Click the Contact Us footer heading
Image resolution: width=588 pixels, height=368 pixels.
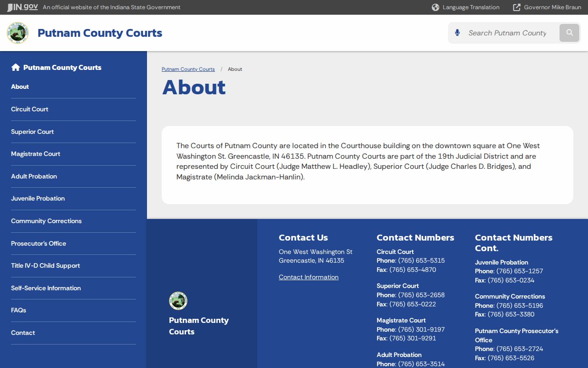tap(303, 237)
